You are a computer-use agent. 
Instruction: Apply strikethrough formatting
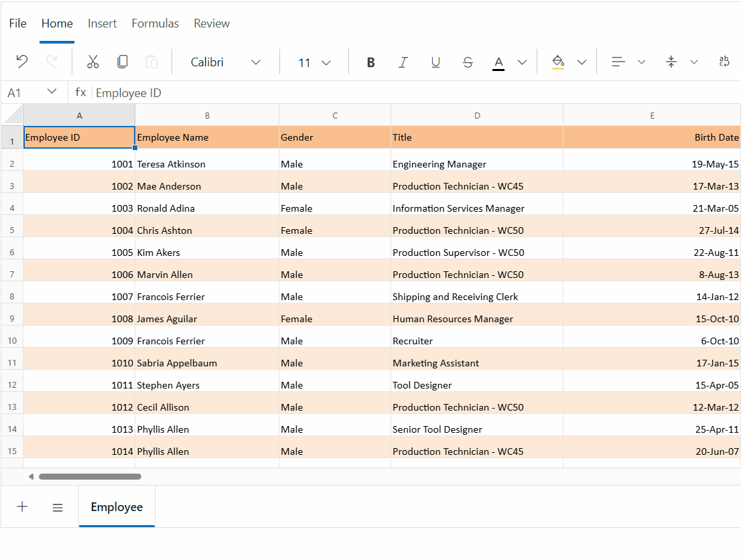468,62
